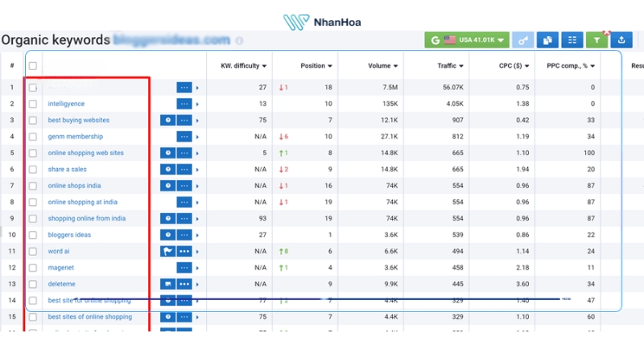This screenshot has height=362, width=644.
Task: Open the three-dots menu for intelligyence
Action: [x=184, y=104]
